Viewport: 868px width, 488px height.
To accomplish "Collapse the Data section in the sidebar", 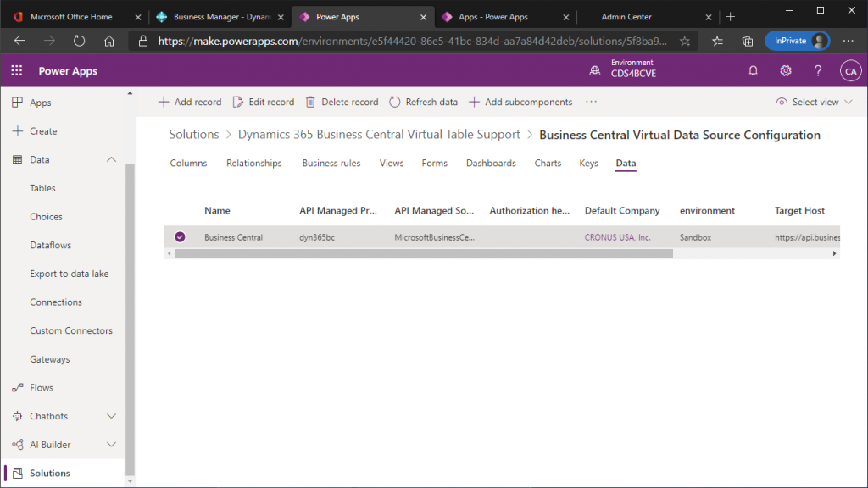I will (x=111, y=159).
